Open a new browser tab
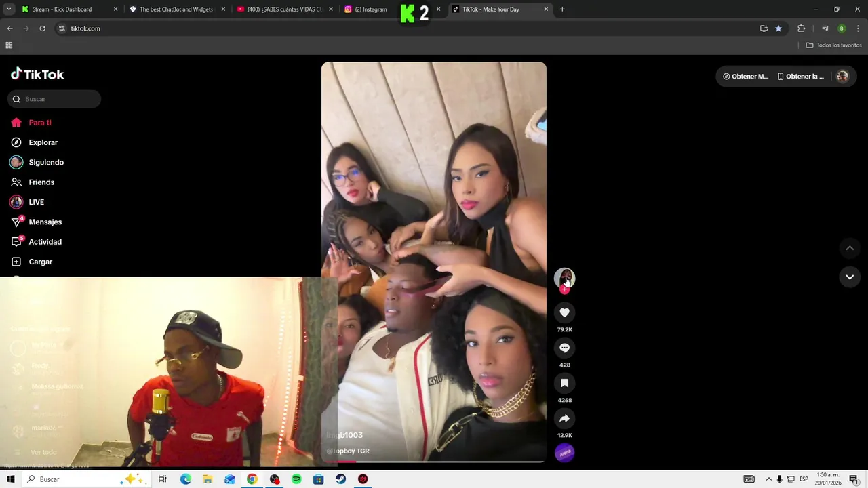Viewport: 868px width, 488px height. 562,9
